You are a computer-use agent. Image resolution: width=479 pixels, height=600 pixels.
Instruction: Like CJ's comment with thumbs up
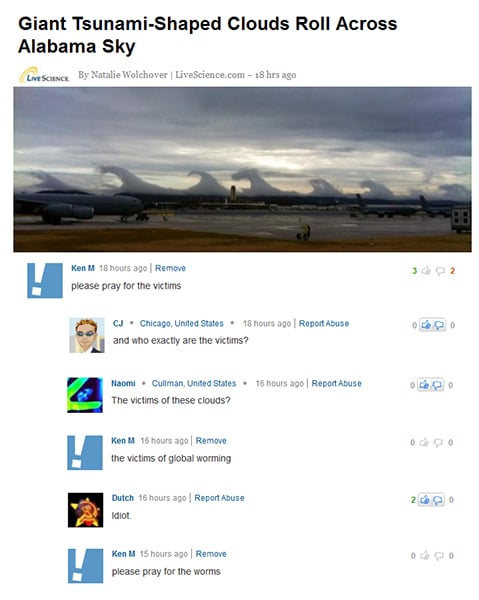pyautogui.click(x=426, y=325)
